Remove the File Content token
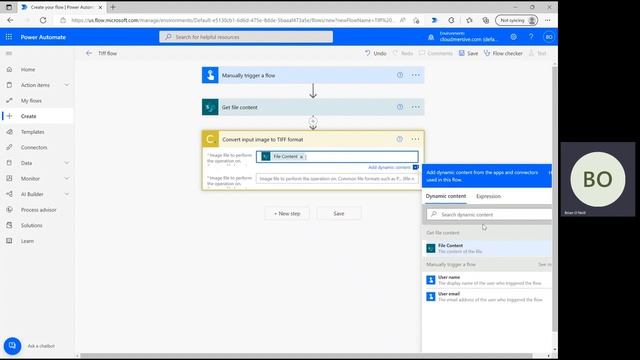The width and height of the screenshot is (640, 360). click(x=301, y=157)
